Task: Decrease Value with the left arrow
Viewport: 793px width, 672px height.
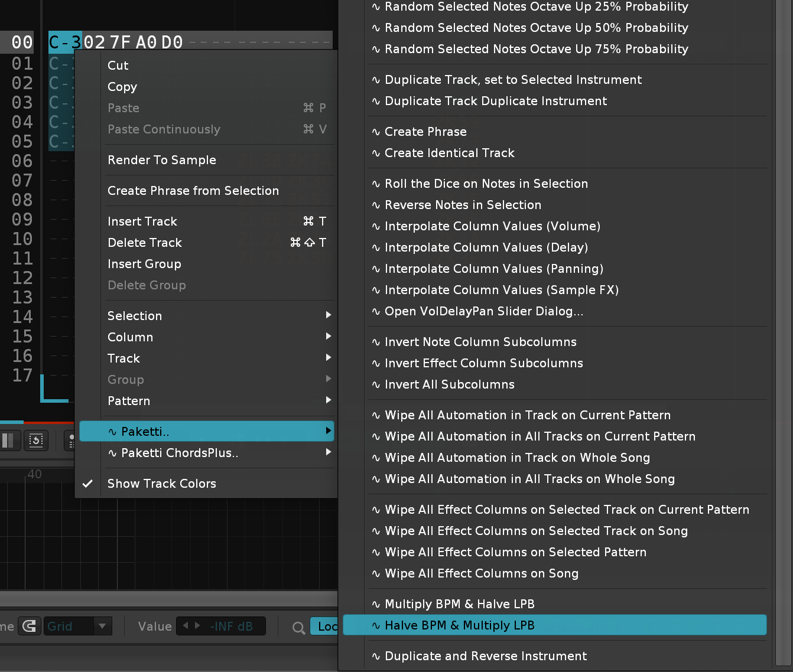Action: (x=186, y=626)
